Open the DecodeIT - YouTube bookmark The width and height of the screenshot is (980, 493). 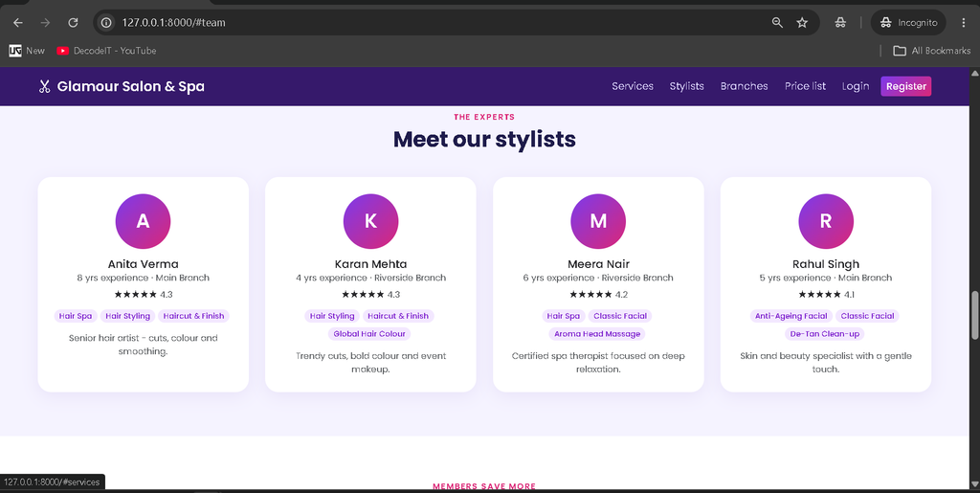point(106,51)
